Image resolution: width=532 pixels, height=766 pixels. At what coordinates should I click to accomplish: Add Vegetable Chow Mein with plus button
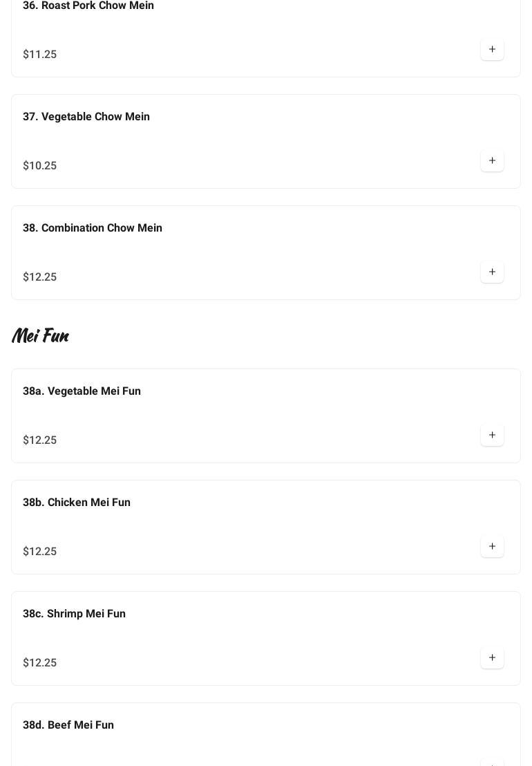pyautogui.click(x=492, y=161)
